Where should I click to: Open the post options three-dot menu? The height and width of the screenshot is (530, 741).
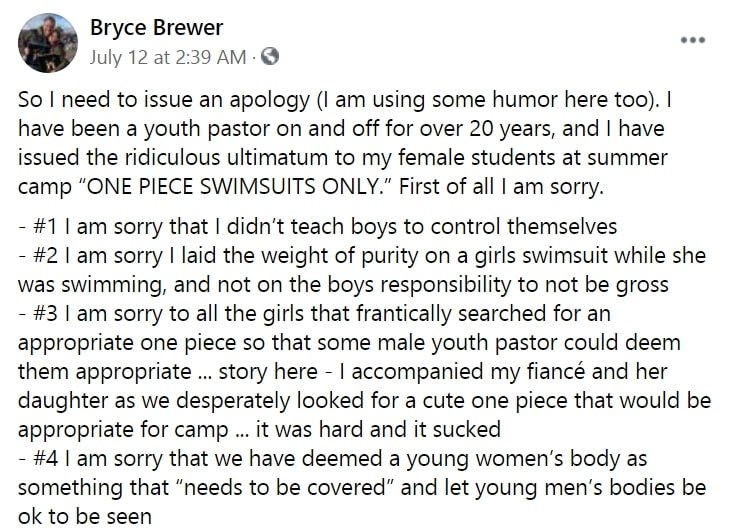point(693,40)
